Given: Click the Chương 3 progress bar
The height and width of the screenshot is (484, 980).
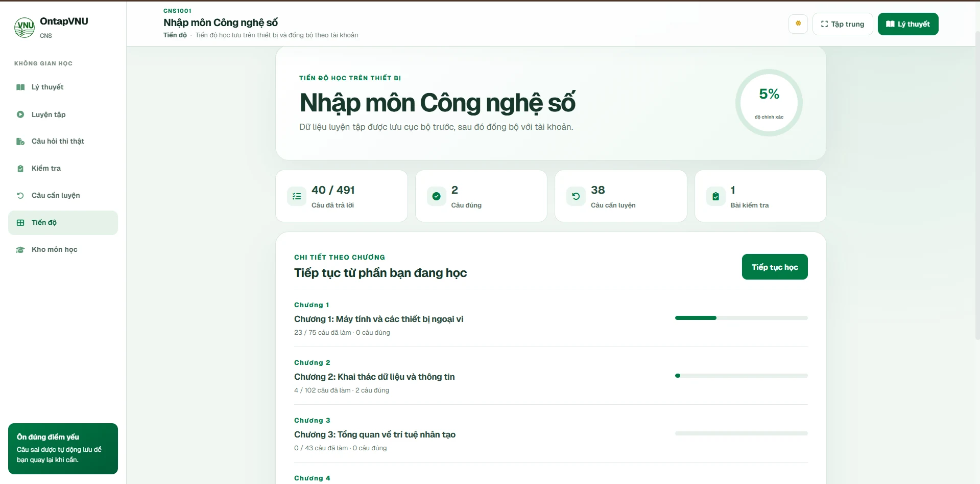Looking at the screenshot, I should 742,433.
